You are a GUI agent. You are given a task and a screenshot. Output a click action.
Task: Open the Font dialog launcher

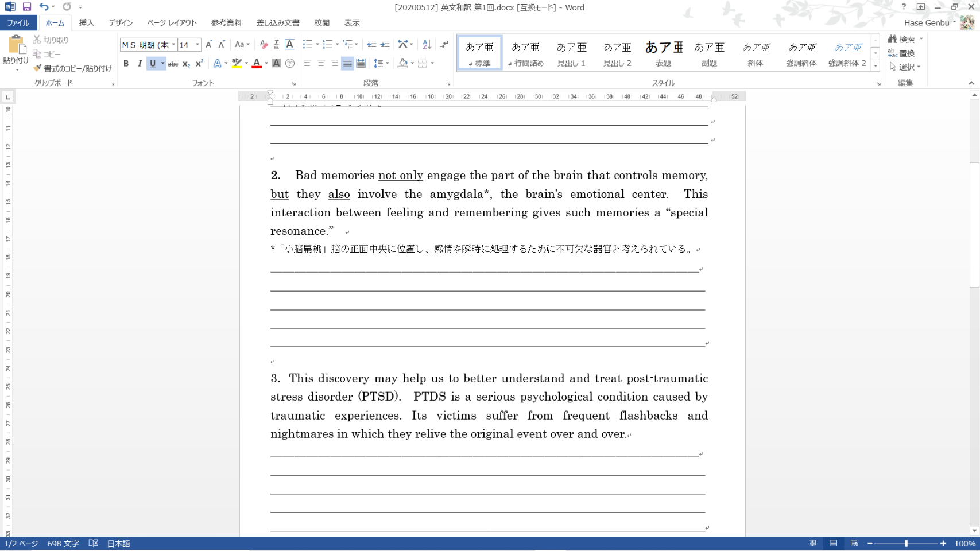(x=293, y=84)
